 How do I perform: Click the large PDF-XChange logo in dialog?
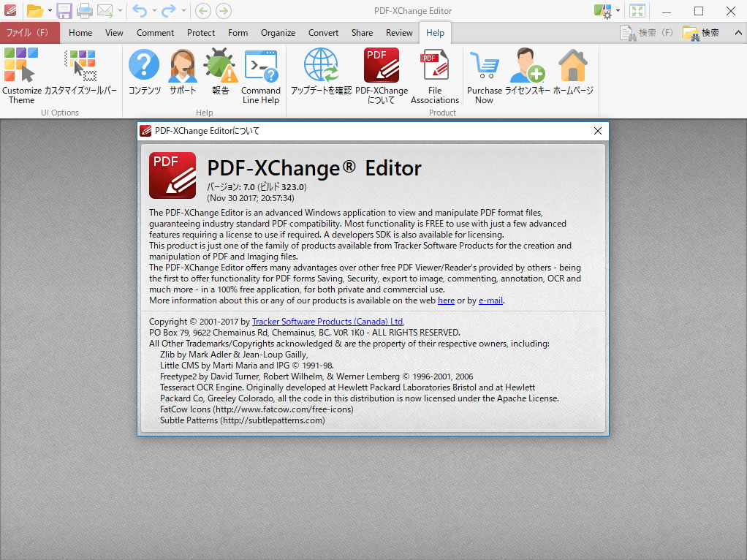click(172, 175)
